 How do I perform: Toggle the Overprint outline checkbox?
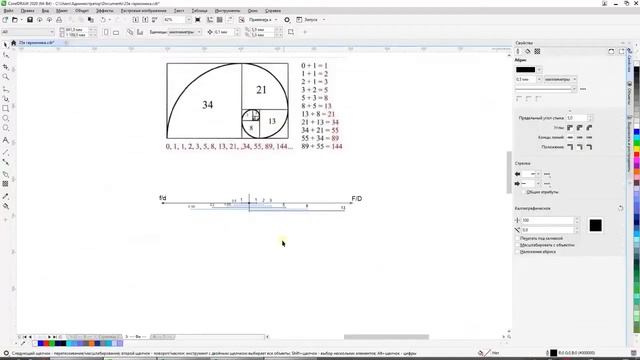tap(517, 252)
